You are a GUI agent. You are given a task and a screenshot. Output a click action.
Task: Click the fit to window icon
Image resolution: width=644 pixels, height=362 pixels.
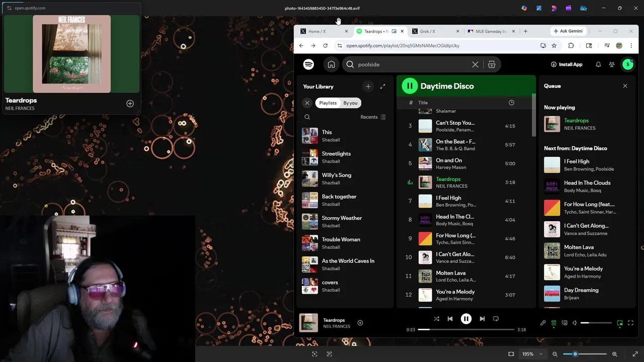511,354
